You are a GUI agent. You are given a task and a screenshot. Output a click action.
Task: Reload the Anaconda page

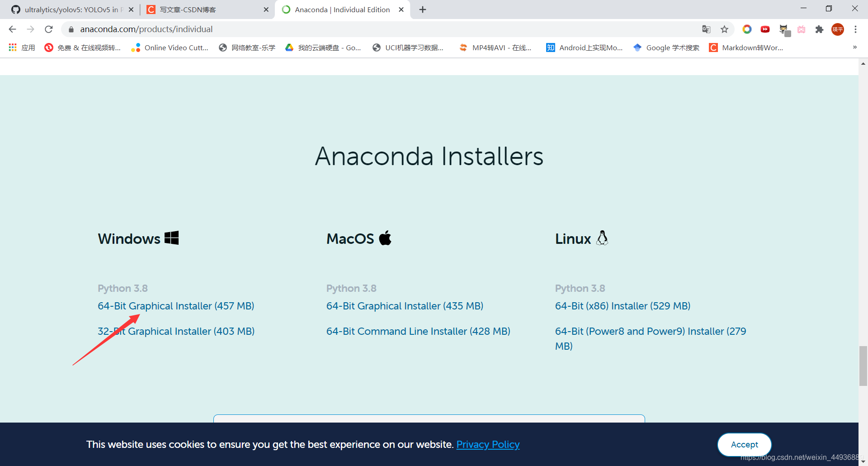[49, 29]
